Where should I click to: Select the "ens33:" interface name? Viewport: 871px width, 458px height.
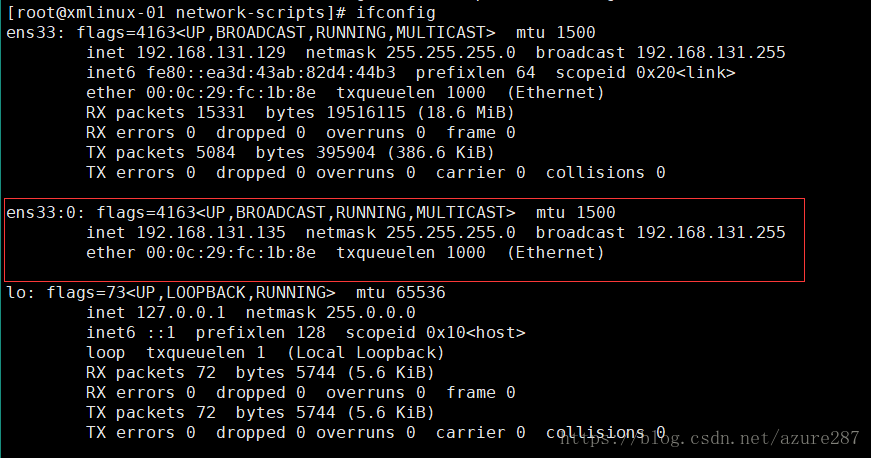point(36,32)
